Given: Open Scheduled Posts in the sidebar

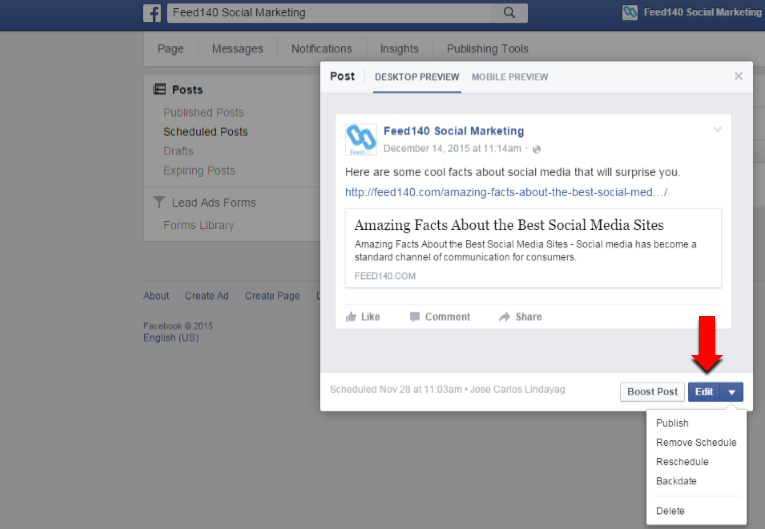Looking at the screenshot, I should tap(205, 132).
